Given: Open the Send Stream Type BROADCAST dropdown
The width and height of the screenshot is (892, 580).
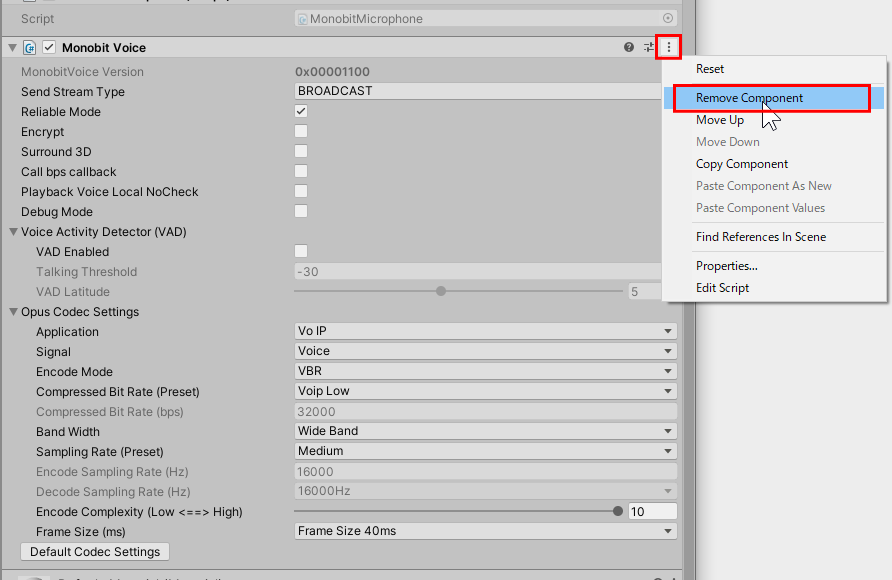Looking at the screenshot, I should point(478,91).
